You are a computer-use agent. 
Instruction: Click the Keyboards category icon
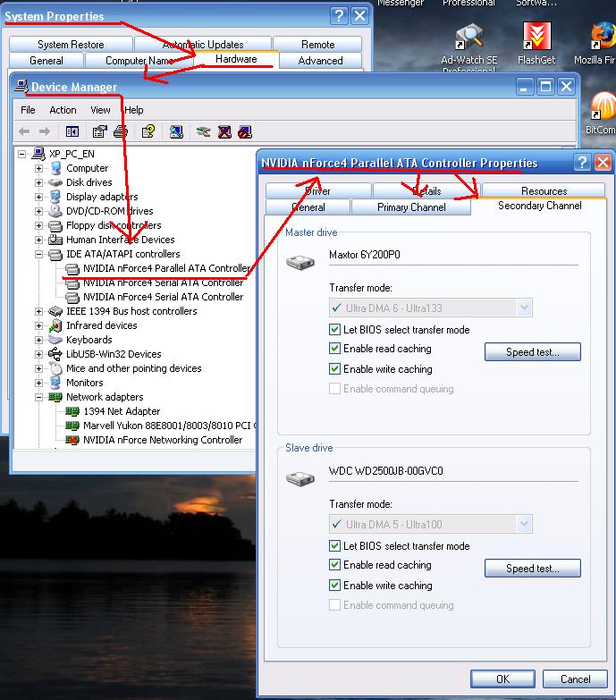(55, 340)
